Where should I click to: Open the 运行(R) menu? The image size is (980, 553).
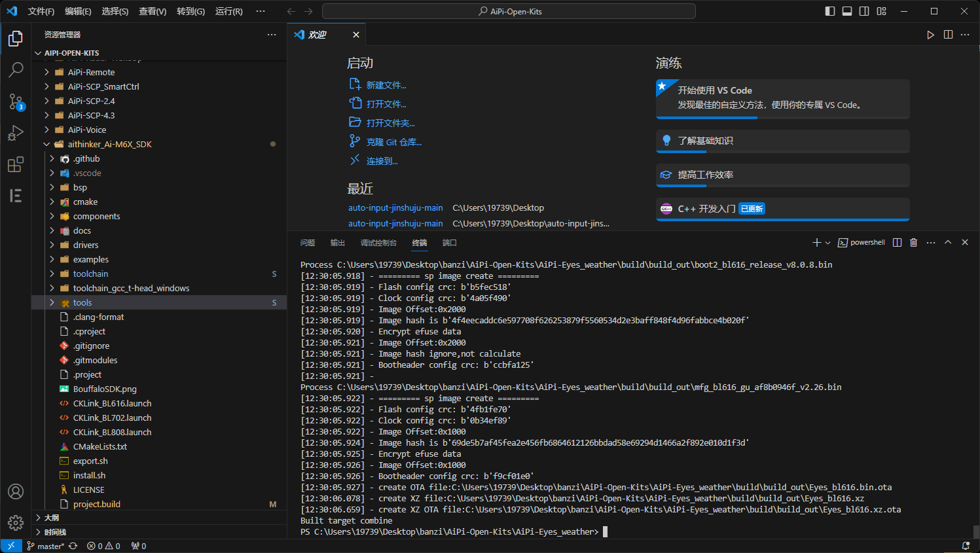click(229, 11)
